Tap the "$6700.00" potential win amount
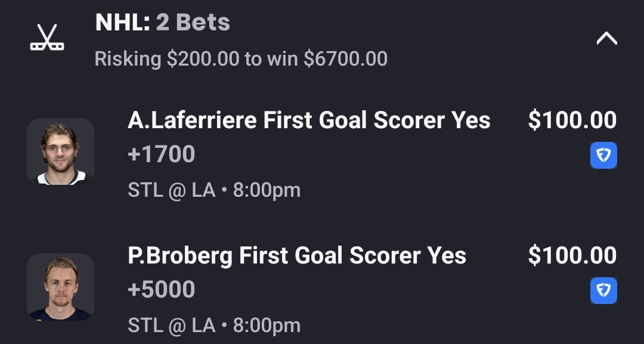644x344 pixels. click(x=345, y=59)
